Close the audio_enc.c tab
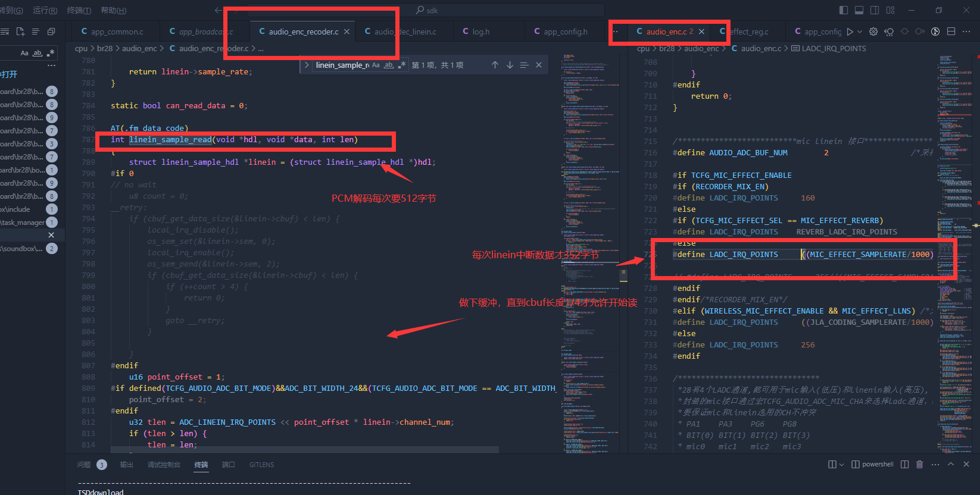 coord(701,32)
